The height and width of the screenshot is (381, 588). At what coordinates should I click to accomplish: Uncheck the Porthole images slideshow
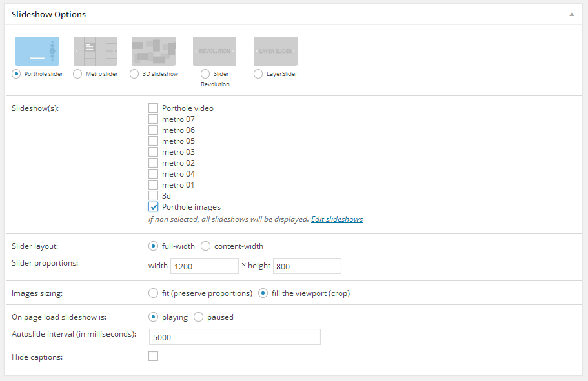point(153,207)
